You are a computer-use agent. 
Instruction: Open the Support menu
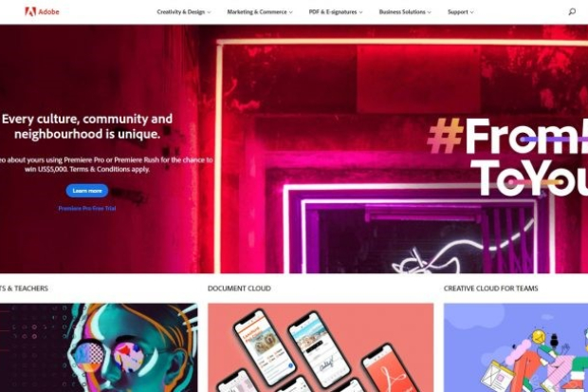coord(461,12)
